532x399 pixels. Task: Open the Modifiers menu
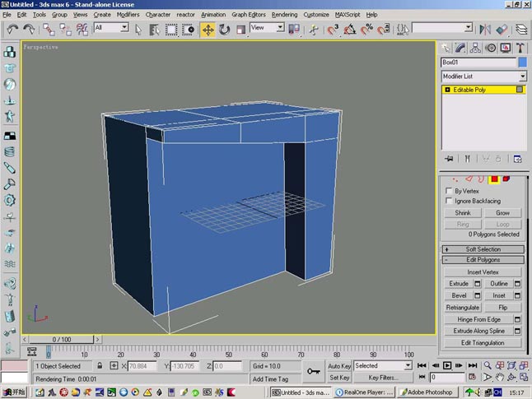coord(128,15)
